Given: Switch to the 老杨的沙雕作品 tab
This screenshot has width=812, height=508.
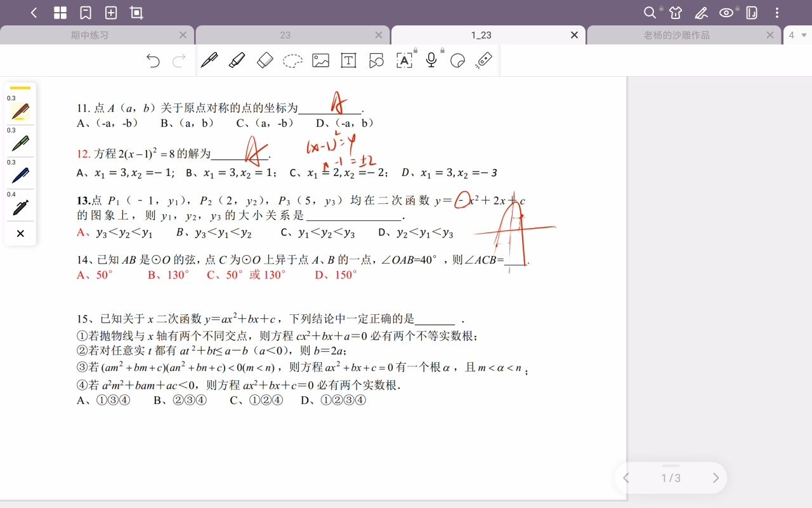Looking at the screenshot, I should tap(676, 36).
